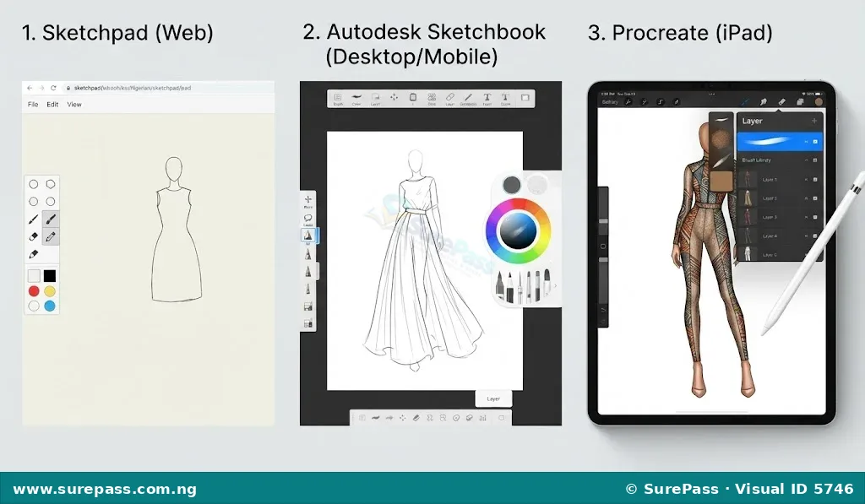Tap the undo arrow in Procreate sidebar
Screen dimensions: 865x504
[603, 310]
